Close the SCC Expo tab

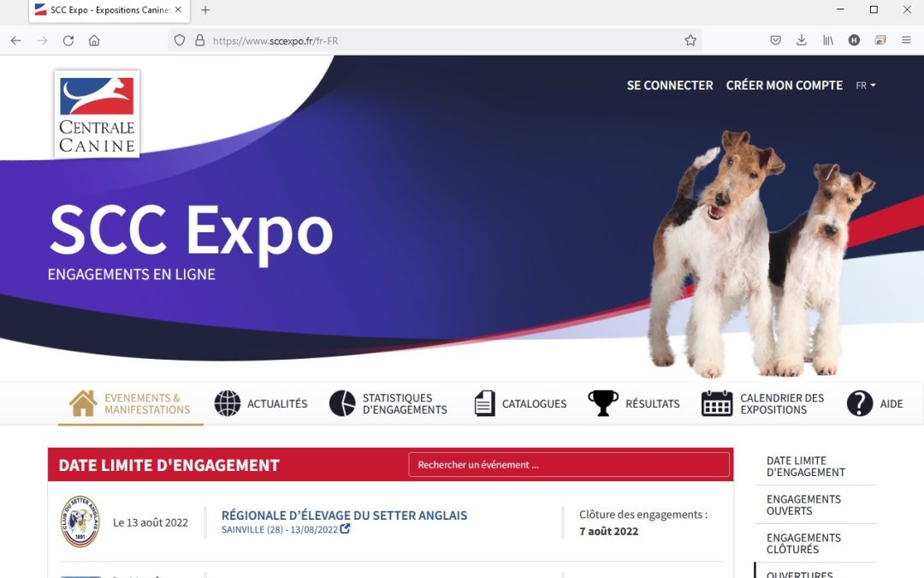point(178,9)
